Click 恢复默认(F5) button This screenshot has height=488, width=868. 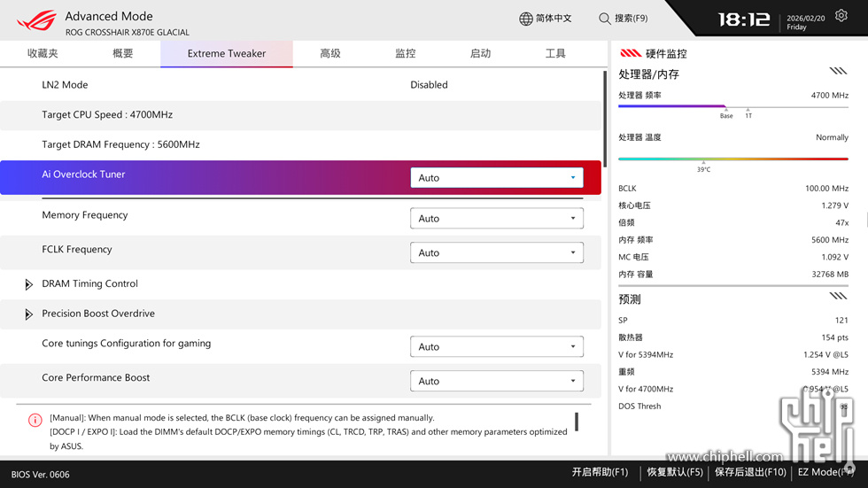[x=674, y=473]
